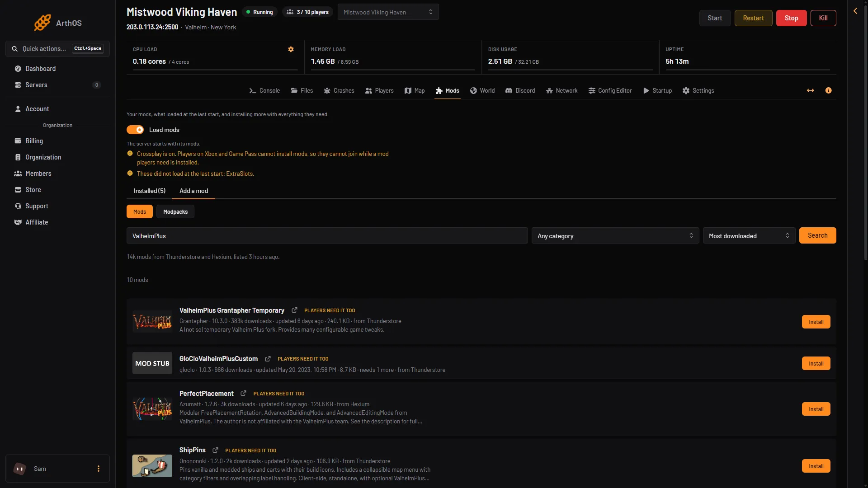The height and width of the screenshot is (488, 868).
Task: Open the Any category dropdown
Action: (615, 236)
